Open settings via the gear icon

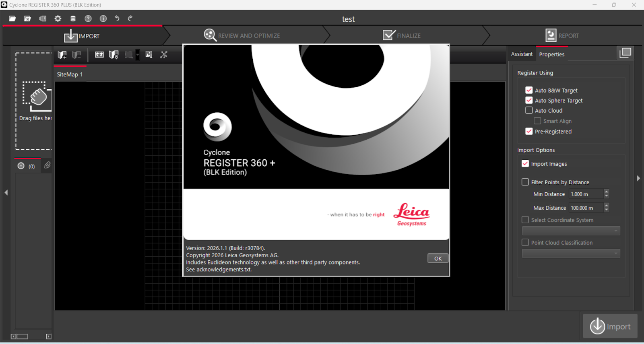click(x=58, y=19)
